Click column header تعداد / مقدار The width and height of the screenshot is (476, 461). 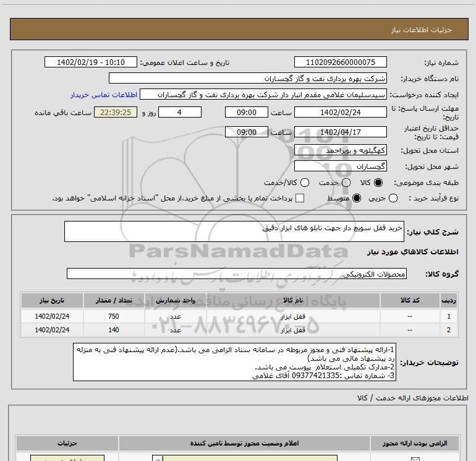point(114,301)
